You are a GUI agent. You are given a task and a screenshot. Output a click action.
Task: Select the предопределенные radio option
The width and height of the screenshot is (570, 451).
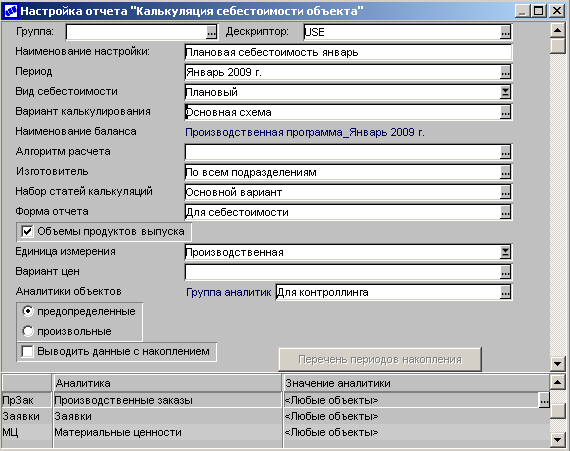(28, 311)
